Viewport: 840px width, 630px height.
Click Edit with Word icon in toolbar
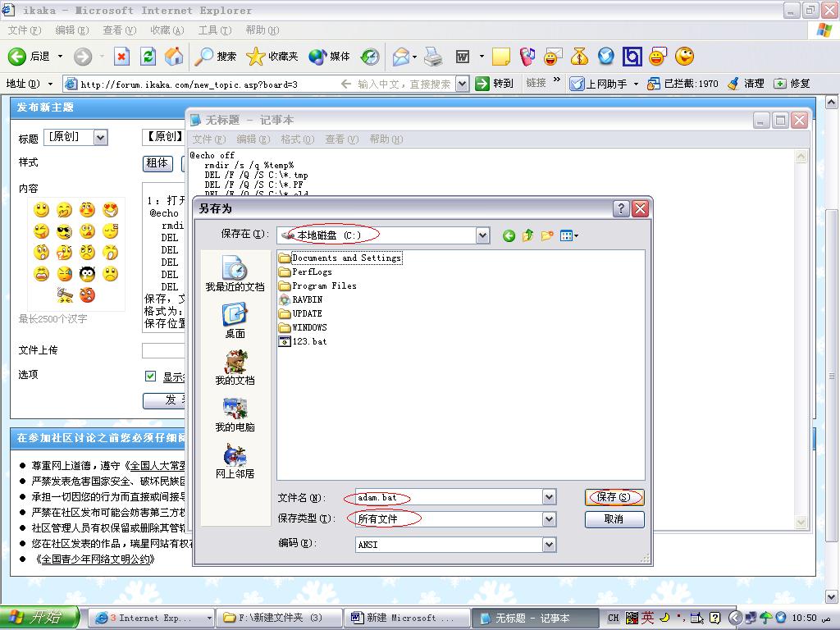click(x=463, y=57)
